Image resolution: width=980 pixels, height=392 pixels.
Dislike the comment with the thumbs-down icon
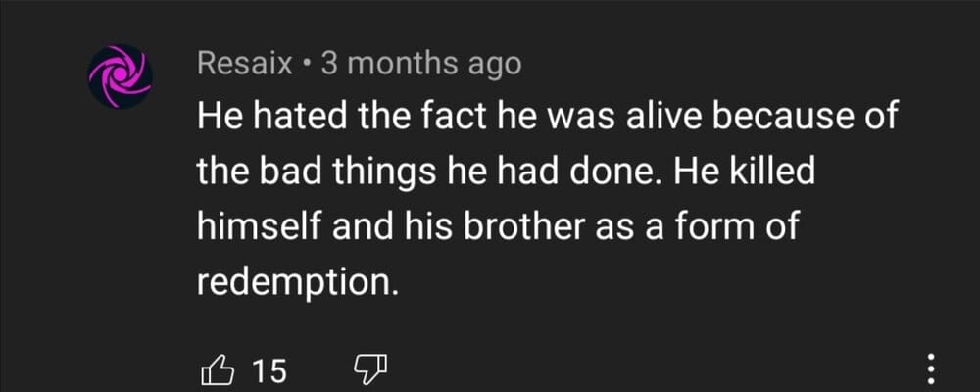point(370,370)
